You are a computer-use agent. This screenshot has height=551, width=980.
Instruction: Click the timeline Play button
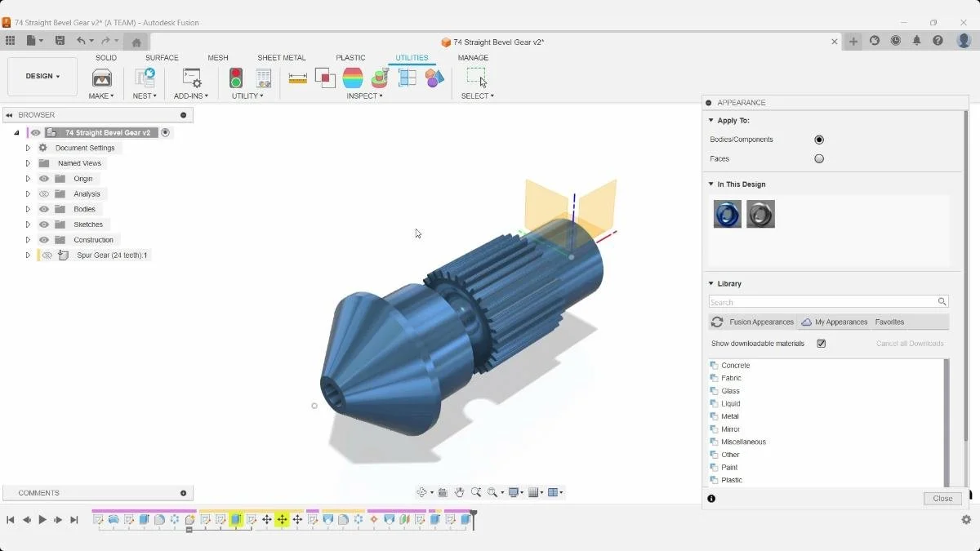pyautogui.click(x=42, y=520)
